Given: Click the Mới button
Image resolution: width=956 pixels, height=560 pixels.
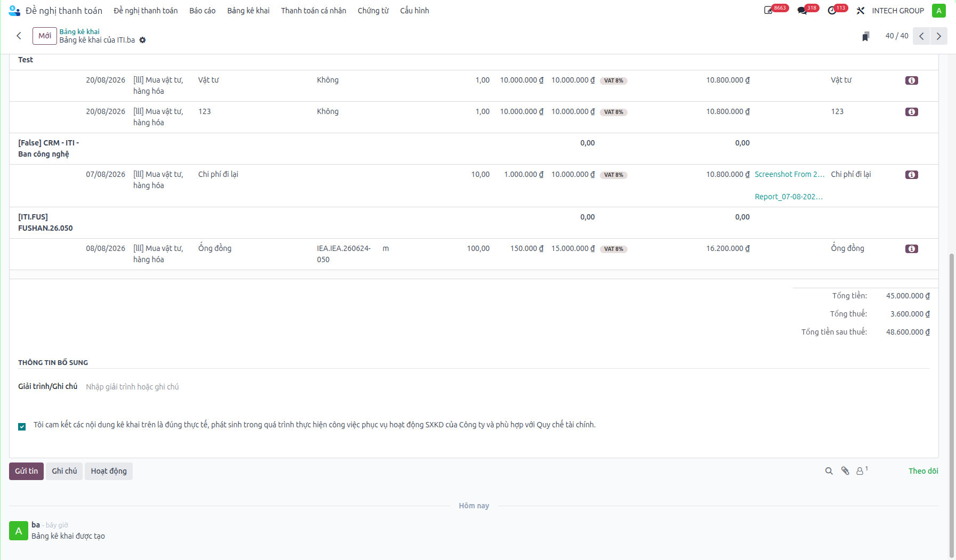Looking at the screenshot, I should 45,36.
